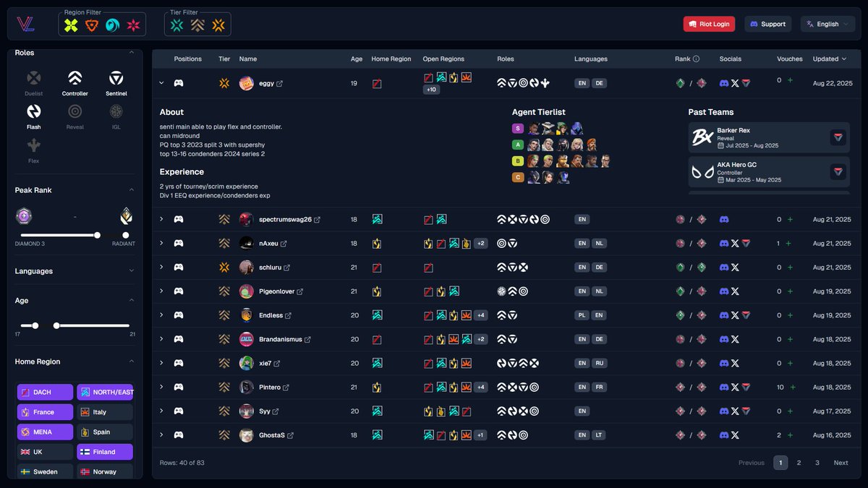This screenshot has height=488, width=868.
Task: Toggle the Flash role filter
Action: [x=34, y=116]
